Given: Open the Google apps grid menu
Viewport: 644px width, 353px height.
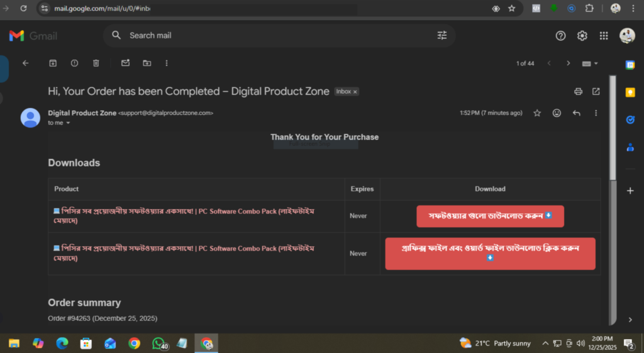Looking at the screenshot, I should coord(604,36).
